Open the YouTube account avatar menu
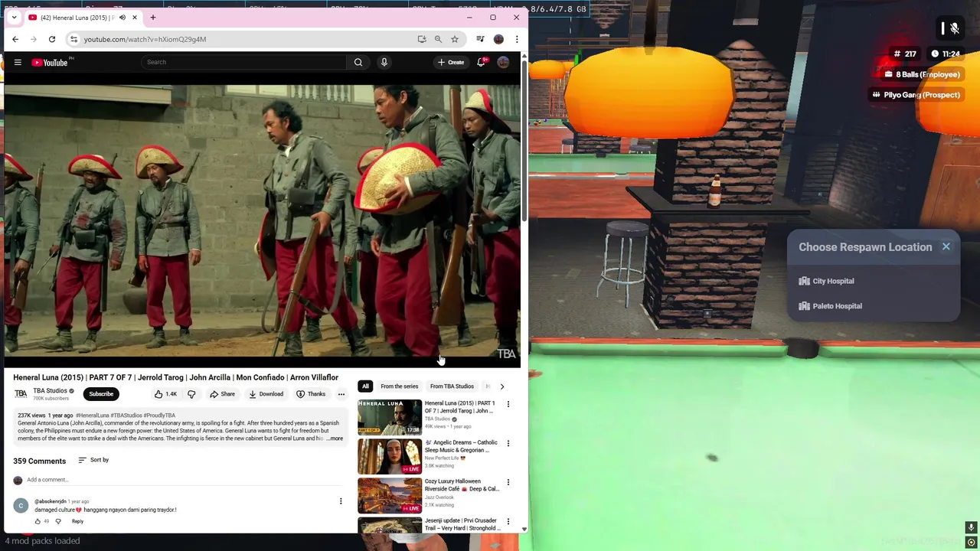Viewport: 980px width, 551px height. 503,62
